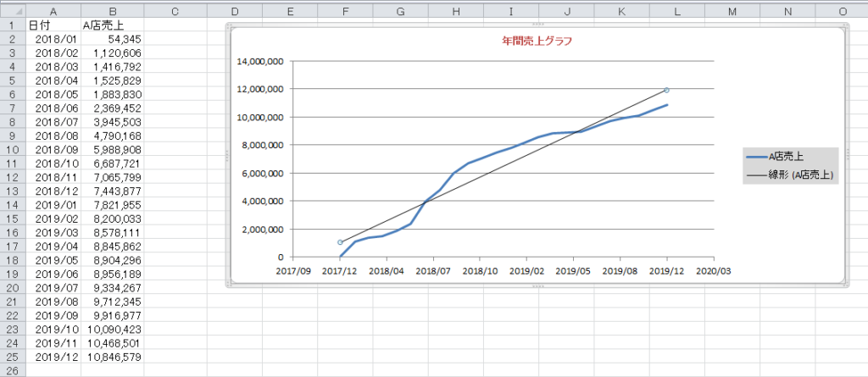Screen dimensions: 868x377
Task: Click the chart's left edge sizing handle
Action: [227, 155]
